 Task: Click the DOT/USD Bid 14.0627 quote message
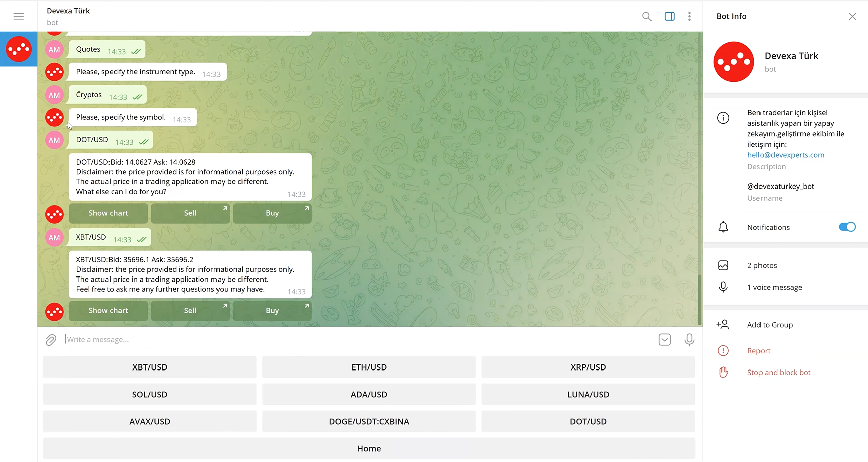pos(190,177)
